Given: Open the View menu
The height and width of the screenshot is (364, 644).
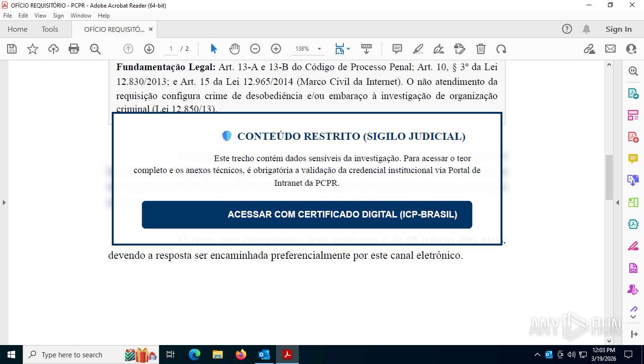Looking at the screenshot, I should point(41,16).
